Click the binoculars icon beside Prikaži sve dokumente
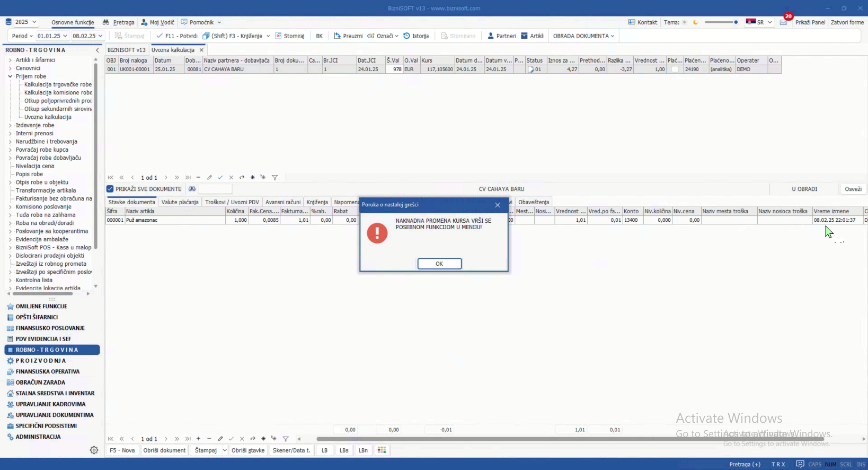Viewport: 868px width, 470px height. pos(192,189)
